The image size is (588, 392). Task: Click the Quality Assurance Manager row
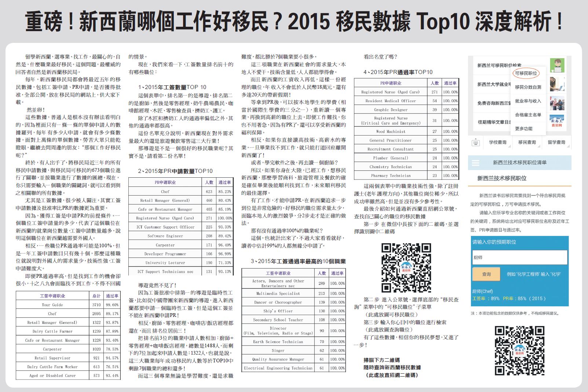click(293, 359)
